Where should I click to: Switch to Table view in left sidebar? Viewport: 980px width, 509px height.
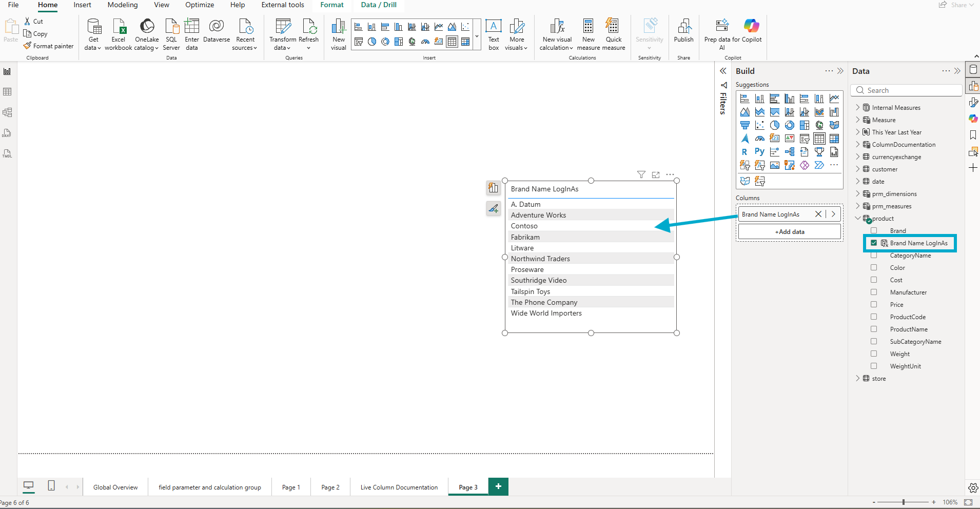(x=7, y=92)
